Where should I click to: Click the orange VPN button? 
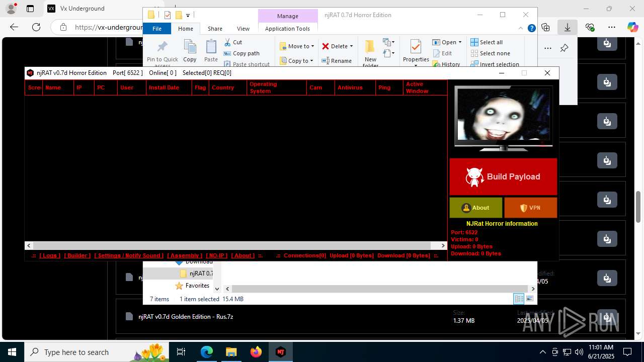[x=530, y=208]
